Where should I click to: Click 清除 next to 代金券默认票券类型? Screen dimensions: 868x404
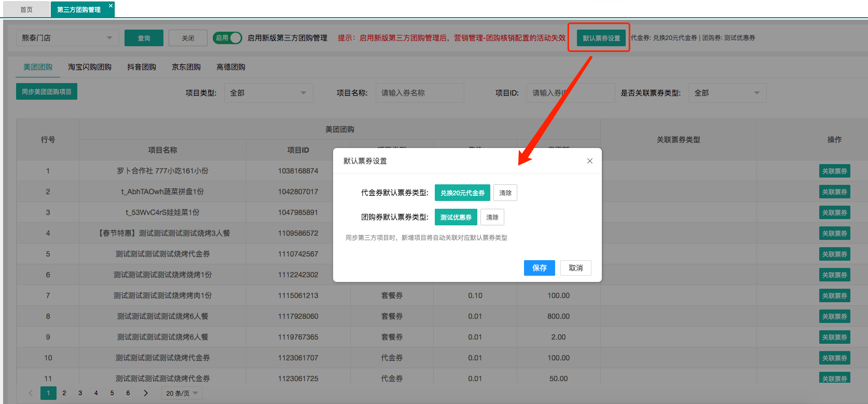point(505,193)
